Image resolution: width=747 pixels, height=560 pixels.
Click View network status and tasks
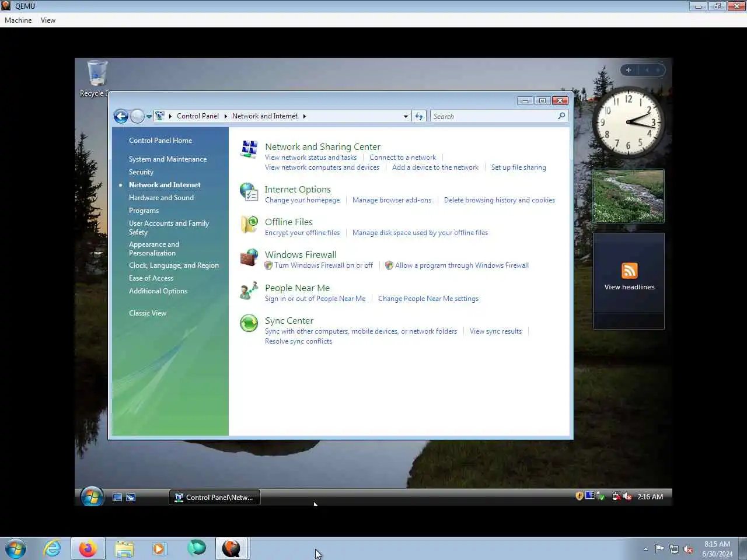[x=310, y=157]
